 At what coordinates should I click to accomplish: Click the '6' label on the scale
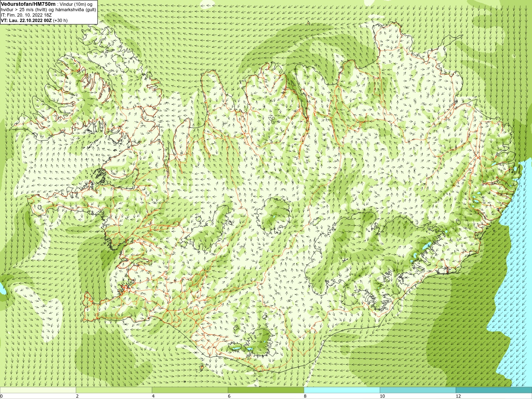229,396
